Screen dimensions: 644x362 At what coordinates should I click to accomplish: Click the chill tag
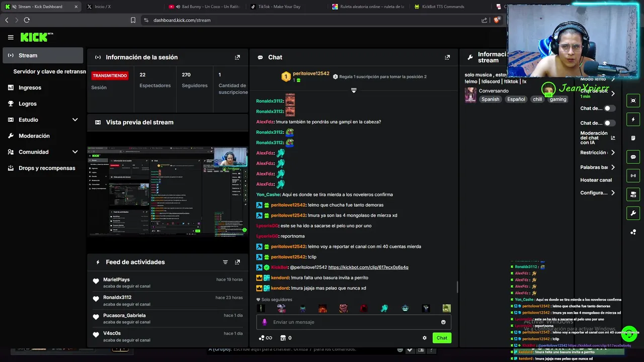tap(537, 99)
